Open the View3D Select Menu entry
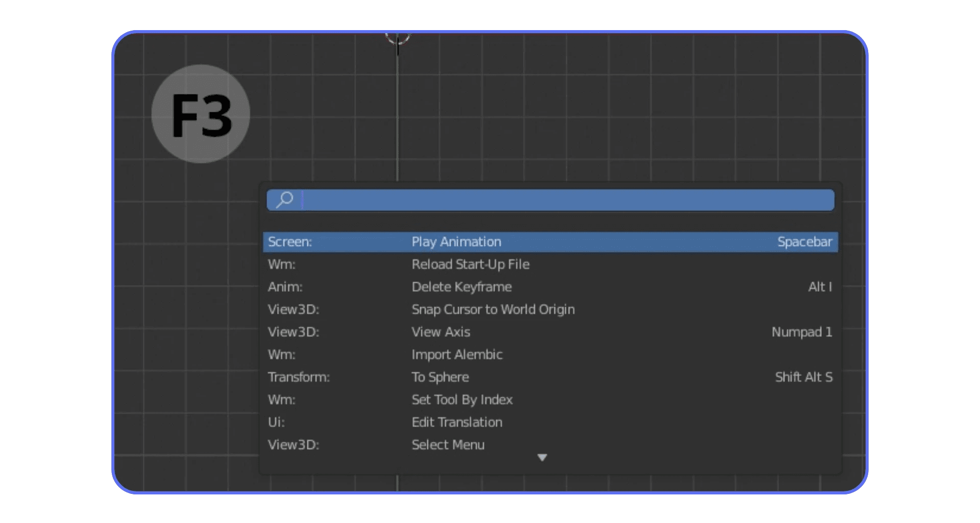980x523 pixels. pos(448,444)
